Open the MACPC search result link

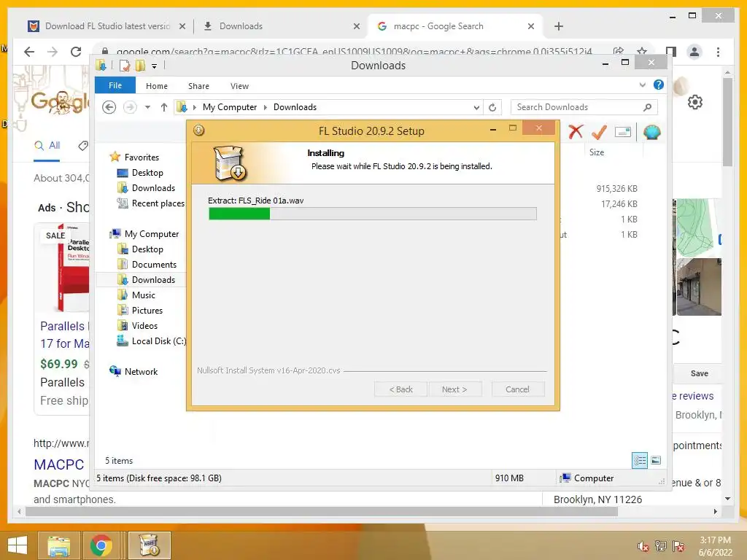pos(58,464)
